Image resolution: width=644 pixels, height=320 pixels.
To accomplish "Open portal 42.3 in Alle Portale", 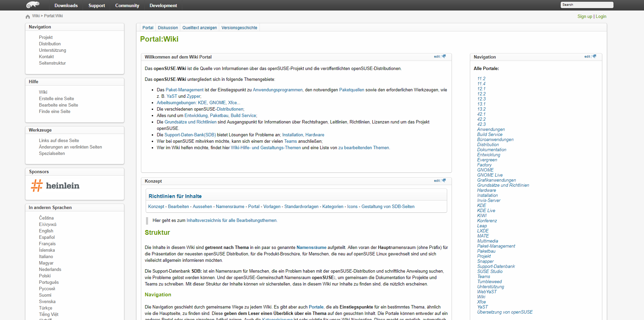I will point(481,124).
